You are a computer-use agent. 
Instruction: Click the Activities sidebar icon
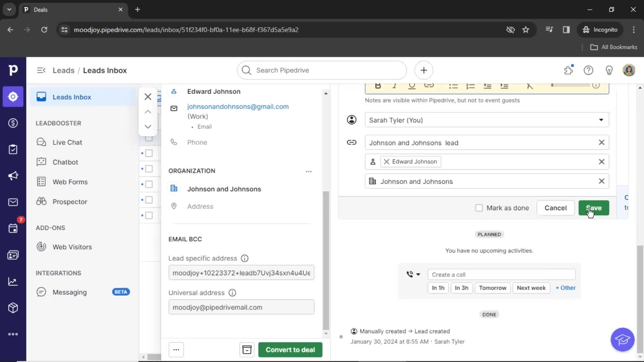(13, 228)
